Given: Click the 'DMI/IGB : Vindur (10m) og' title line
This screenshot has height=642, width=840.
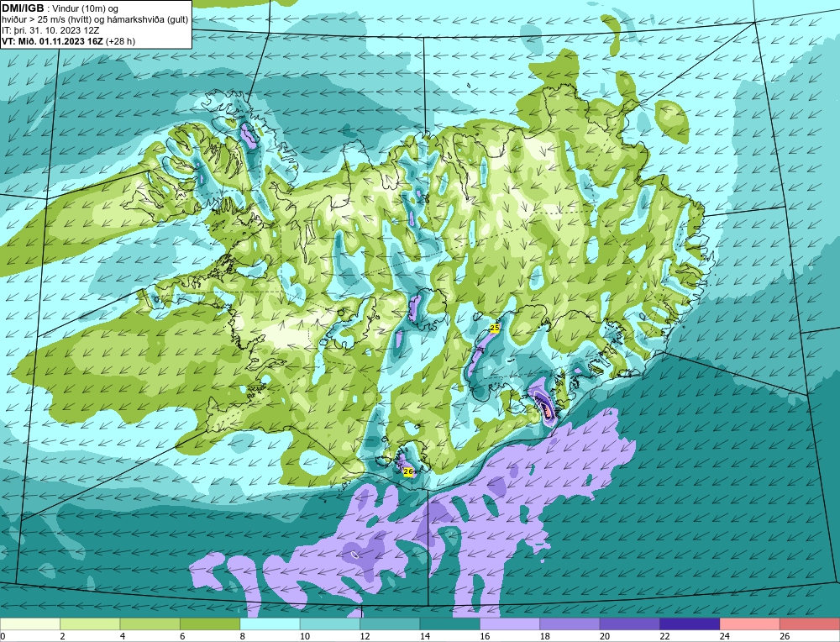Looking at the screenshot, I should click(x=60, y=8).
